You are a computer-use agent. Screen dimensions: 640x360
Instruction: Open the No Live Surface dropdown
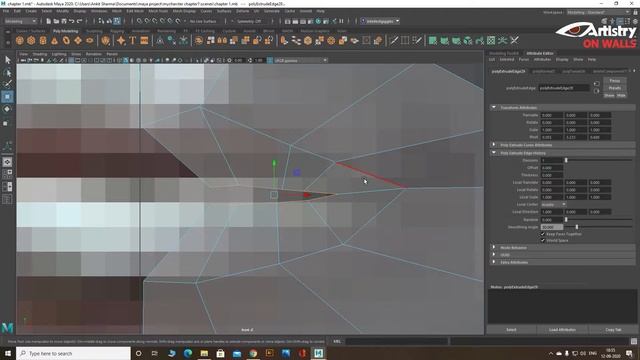(202, 21)
